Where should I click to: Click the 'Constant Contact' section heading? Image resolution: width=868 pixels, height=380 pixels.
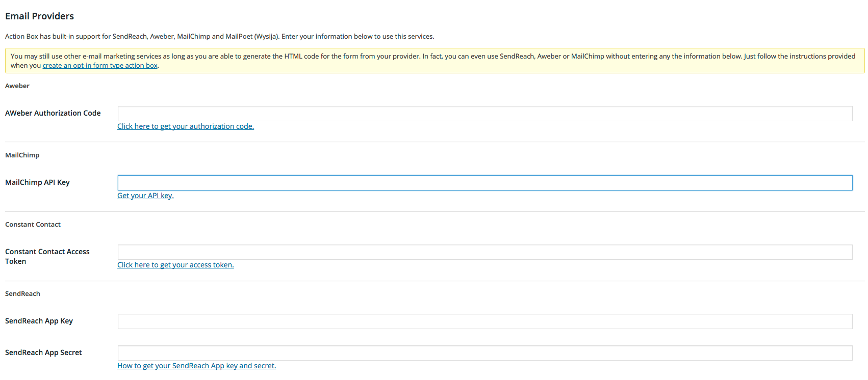33,225
